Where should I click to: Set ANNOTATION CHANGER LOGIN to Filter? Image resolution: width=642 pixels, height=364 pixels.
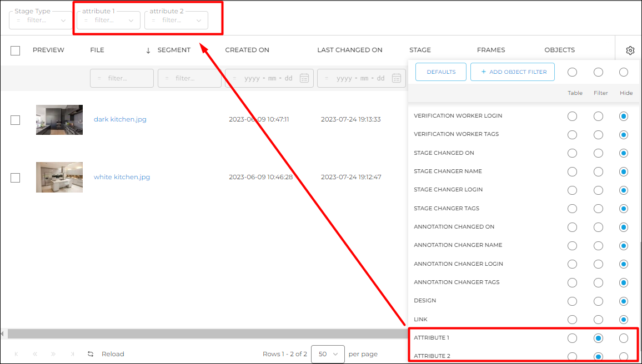tap(598, 264)
